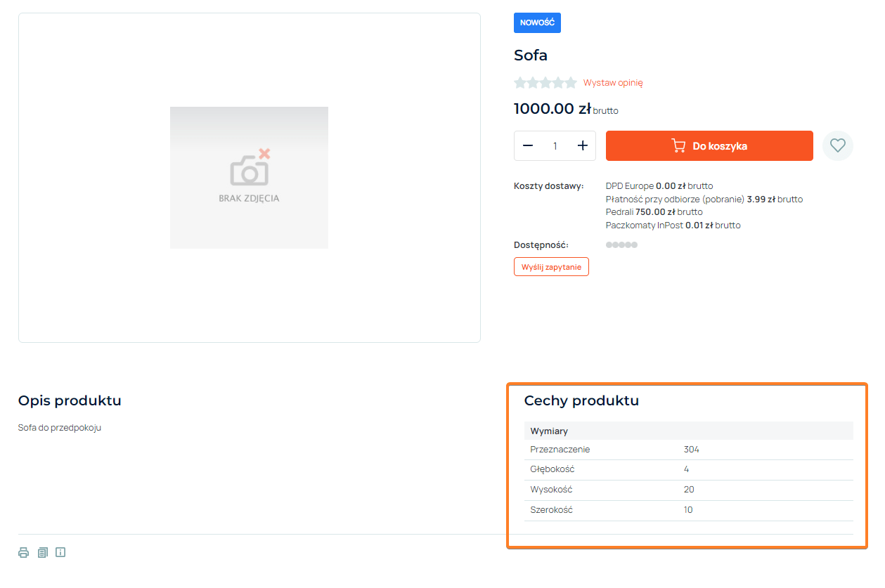The height and width of the screenshot is (588, 885).
Task: Add Sofa to favorites with the heart icon
Action: pyautogui.click(x=837, y=146)
